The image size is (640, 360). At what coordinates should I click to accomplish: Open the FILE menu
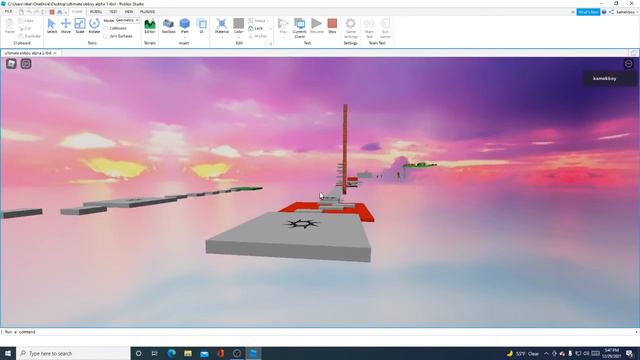[8, 12]
